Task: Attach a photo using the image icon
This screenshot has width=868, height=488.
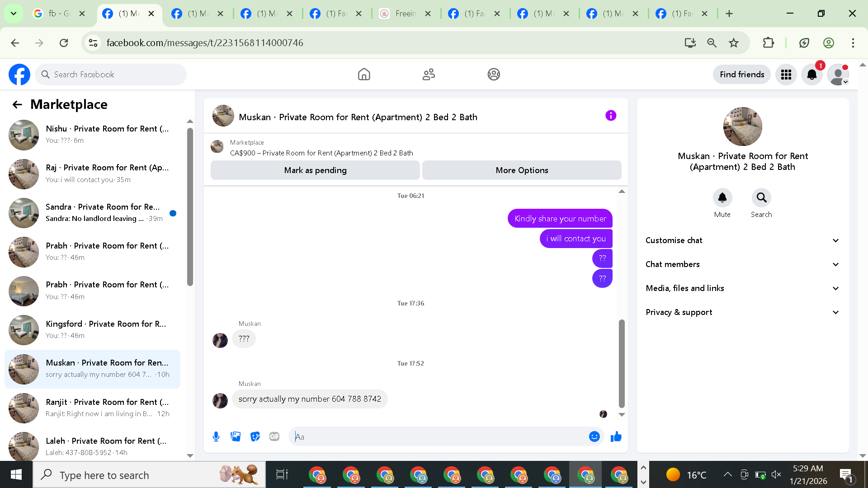Action: [x=236, y=436]
